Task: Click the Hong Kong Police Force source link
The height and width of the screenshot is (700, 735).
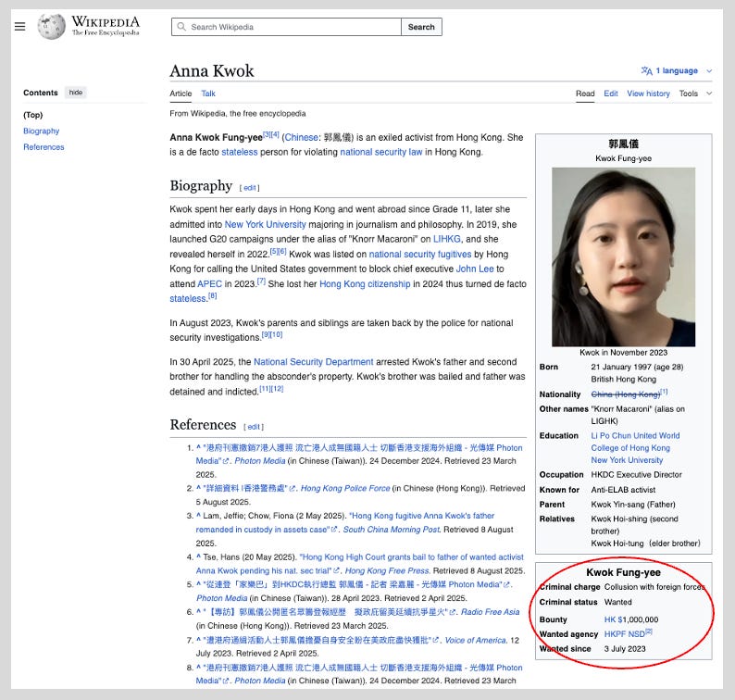Action: point(345,488)
